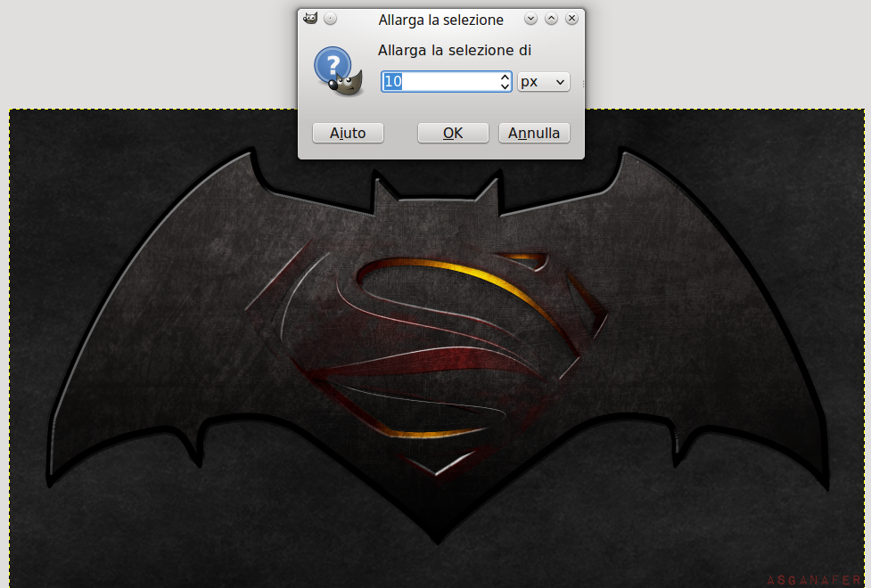Click the Batman v Superman logo on canvas
The height and width of the screenshot is (588, 871).
click(x=437, y=347)
